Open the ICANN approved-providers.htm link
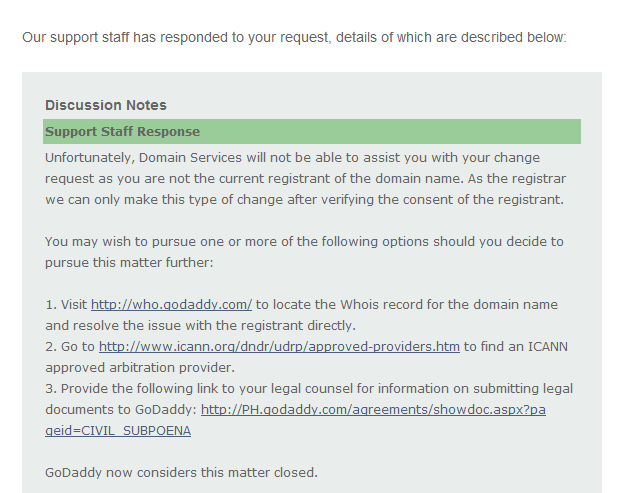Image resolution: width=631 pixels, height=493 pixels. click(x=279, y=347)
